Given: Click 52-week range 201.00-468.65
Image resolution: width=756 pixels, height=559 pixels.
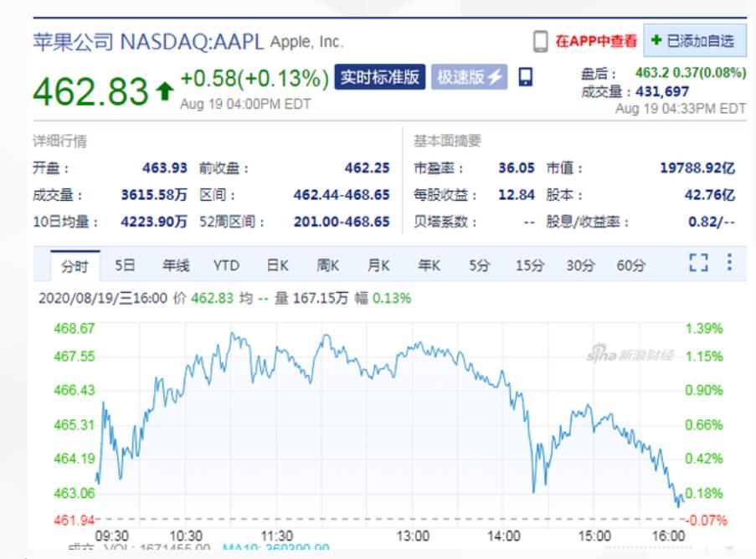Looking at the screenshot, I should [342, 222].
